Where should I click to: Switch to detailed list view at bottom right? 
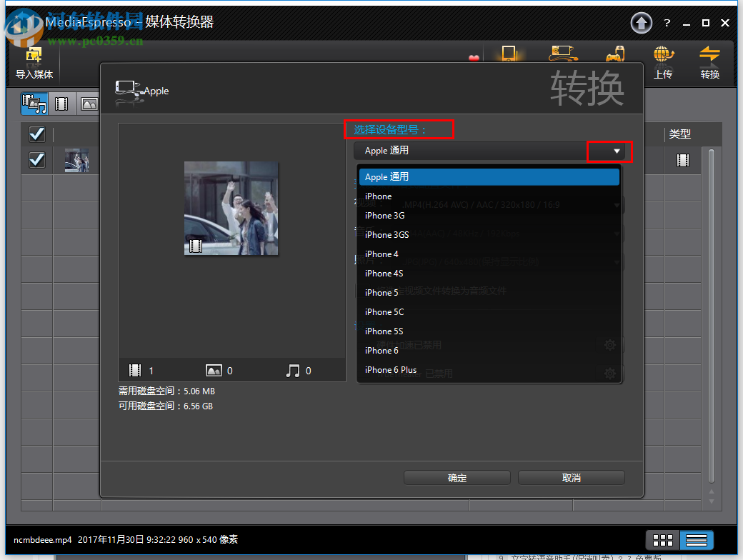[x=697, y=540]
